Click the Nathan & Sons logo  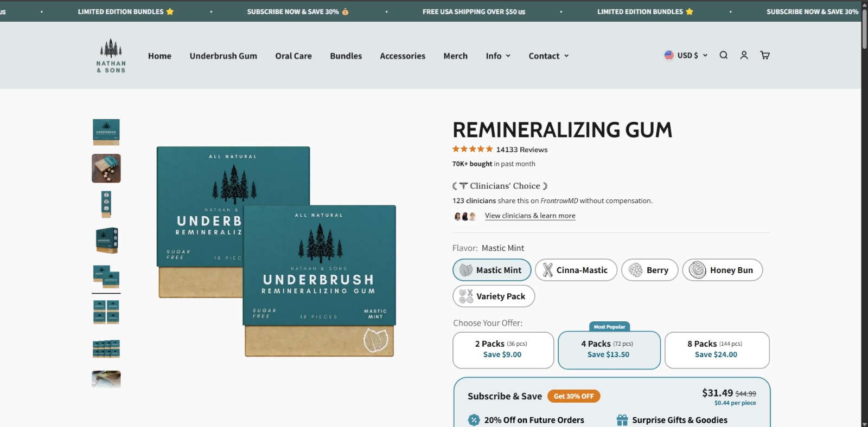111,55
